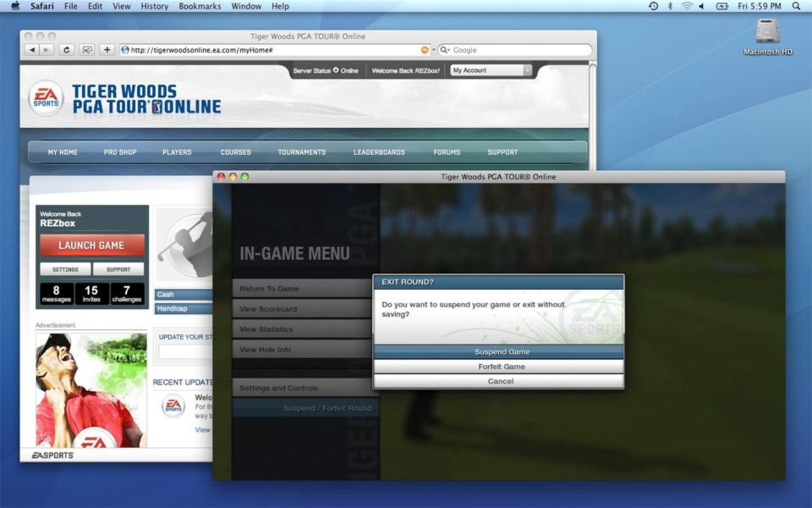The height and width of the screenshot is (508, 812).
Task: Open the Wi-Fi menu bar icon
Action: point(686,6)
